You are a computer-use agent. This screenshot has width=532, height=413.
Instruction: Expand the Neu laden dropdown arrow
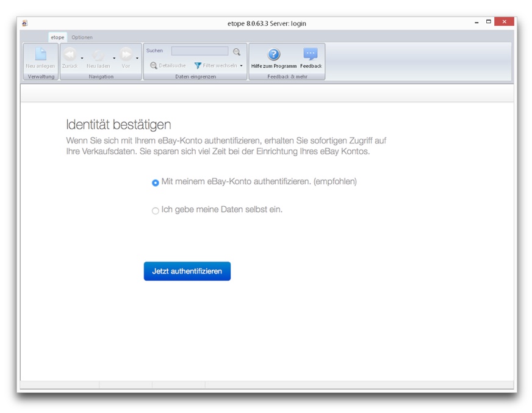pyautogui.click(x=114, y=59)
